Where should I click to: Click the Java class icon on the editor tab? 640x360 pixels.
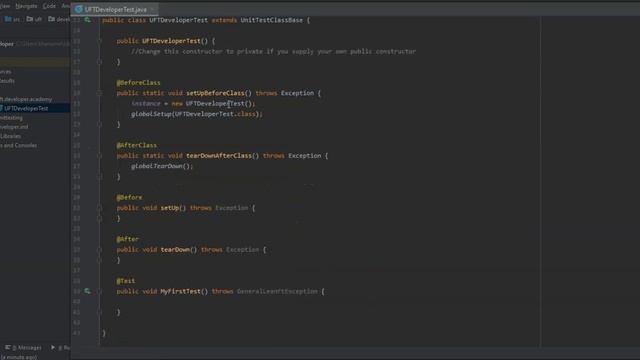pyautogui.click(x=78, y=9)
